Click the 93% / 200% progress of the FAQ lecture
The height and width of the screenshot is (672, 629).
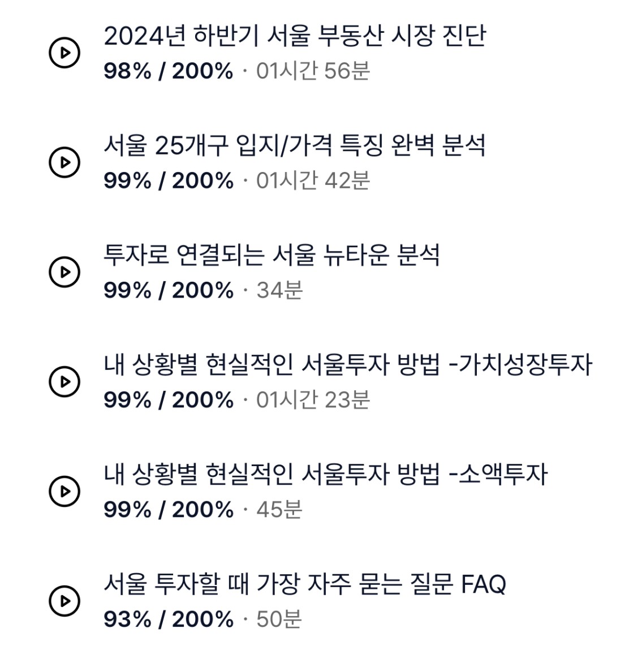[169, 619]
